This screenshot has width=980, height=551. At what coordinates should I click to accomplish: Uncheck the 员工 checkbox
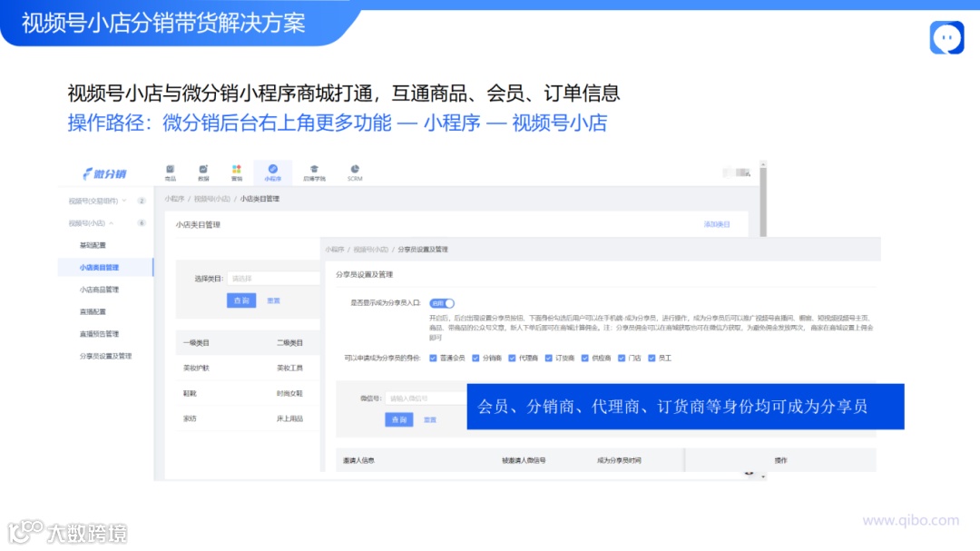652,359
